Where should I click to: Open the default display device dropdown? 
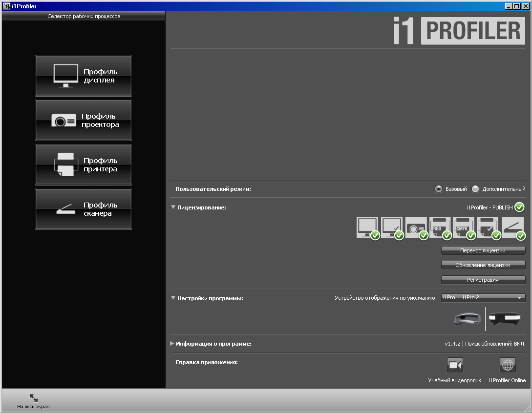[483, 298]
